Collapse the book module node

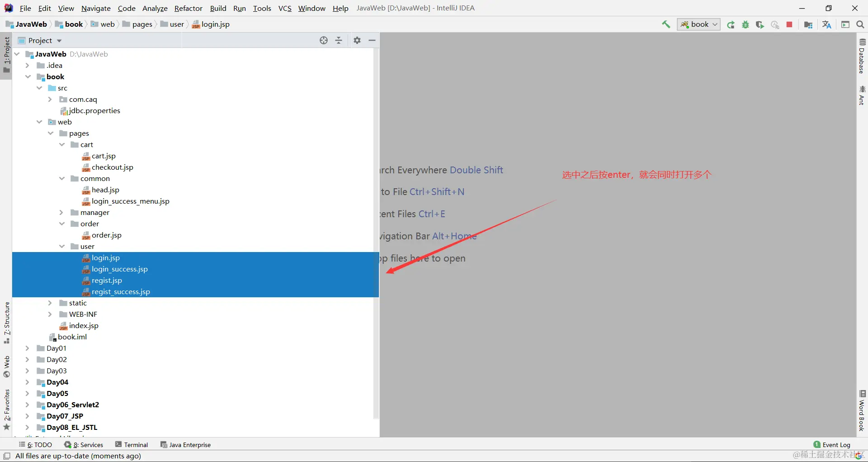[x=28, y=76]
